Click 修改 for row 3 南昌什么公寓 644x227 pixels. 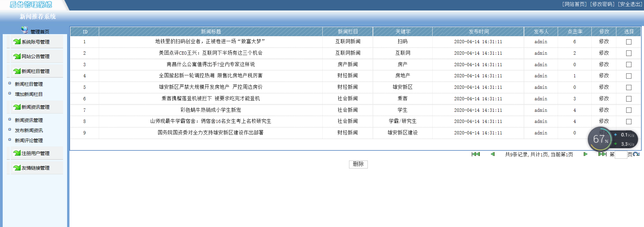[x=604, y=64]
